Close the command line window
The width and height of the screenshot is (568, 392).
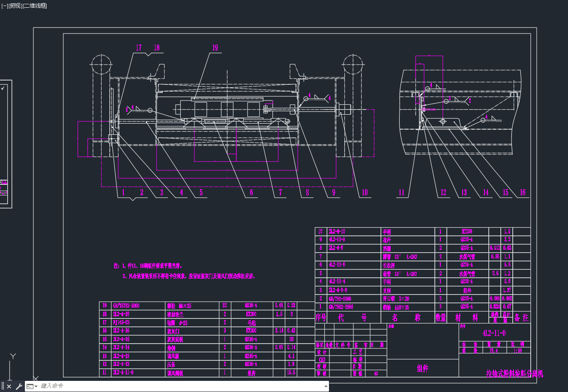(x=9, y=386)
